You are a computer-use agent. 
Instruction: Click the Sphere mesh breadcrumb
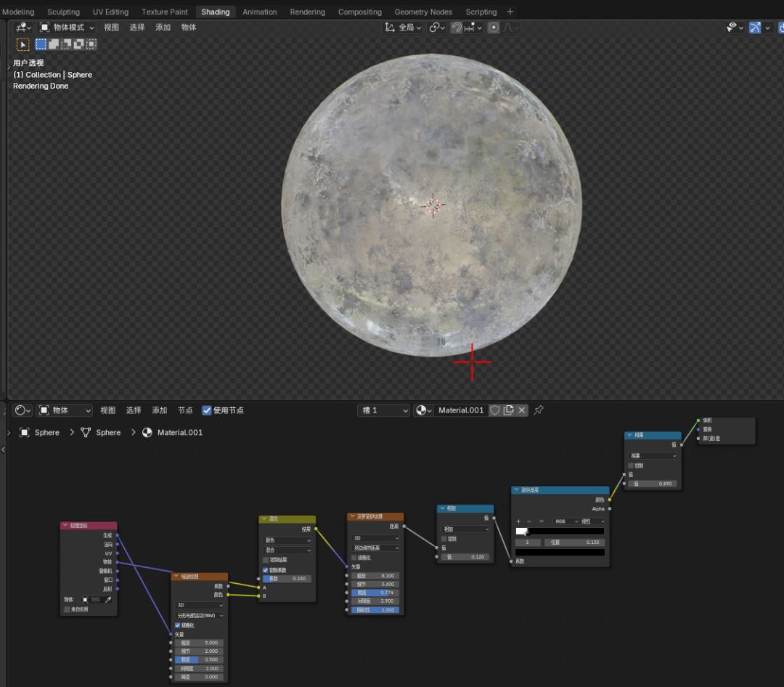pyautogui.click(x=108, y=433)
